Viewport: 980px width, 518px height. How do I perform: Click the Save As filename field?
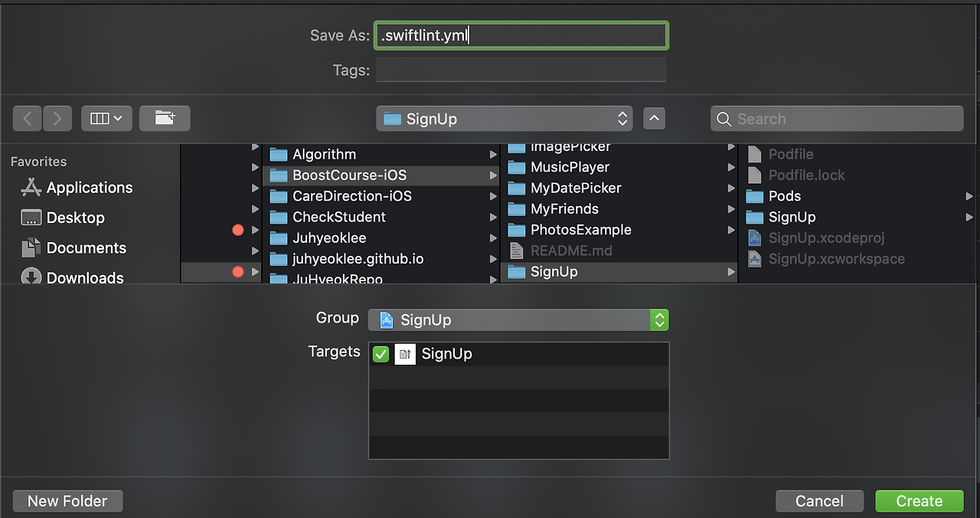(x=521, y=35)
